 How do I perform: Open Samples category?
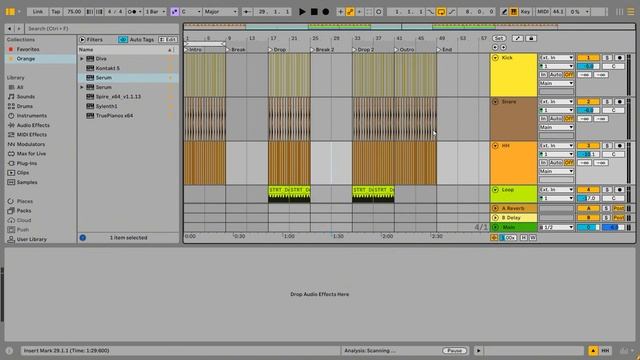click(27, 182)
